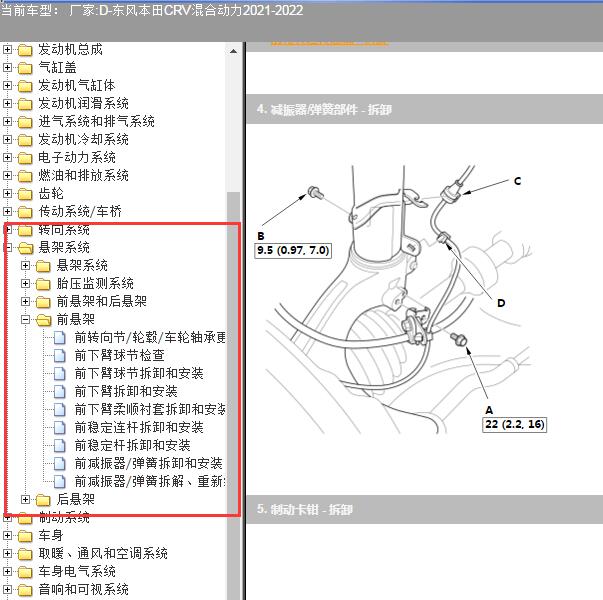
Task: Expand the 后悬架 subfolder
Action: 25,500
